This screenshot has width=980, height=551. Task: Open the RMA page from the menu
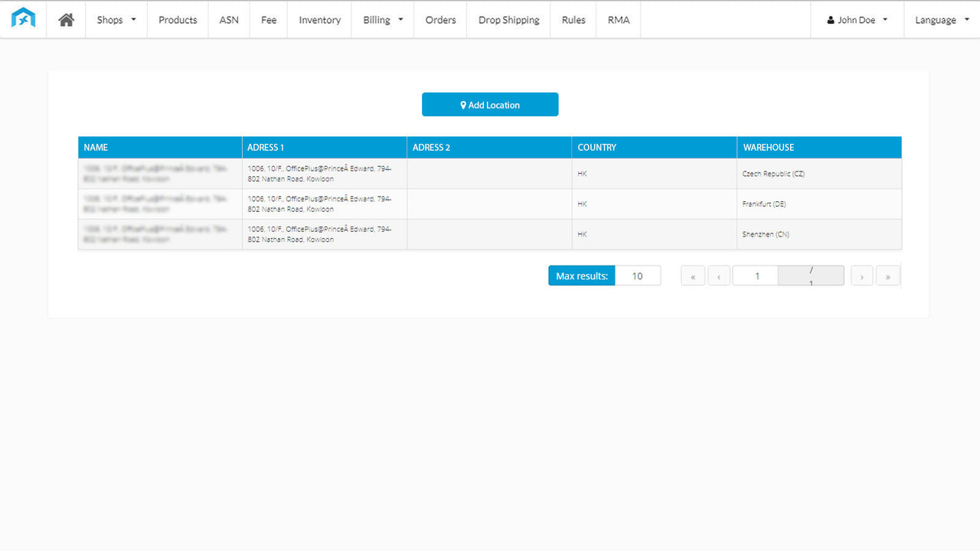click(617, 20)
